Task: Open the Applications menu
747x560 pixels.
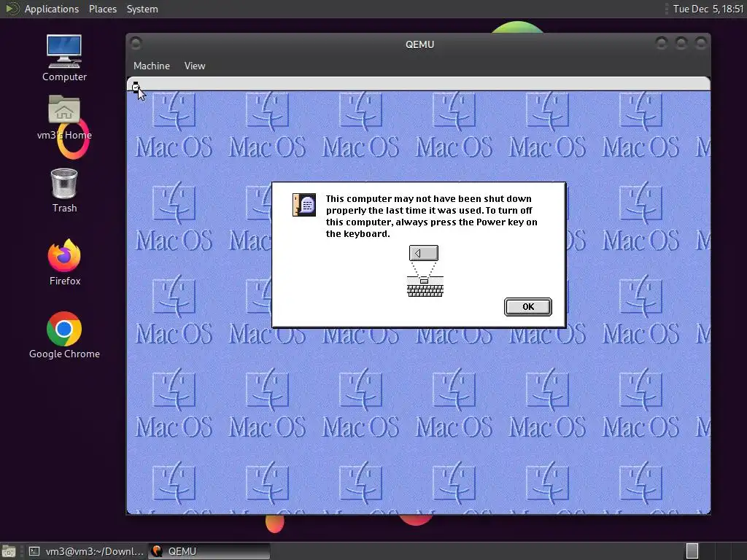Action: (x=52, y=9)
